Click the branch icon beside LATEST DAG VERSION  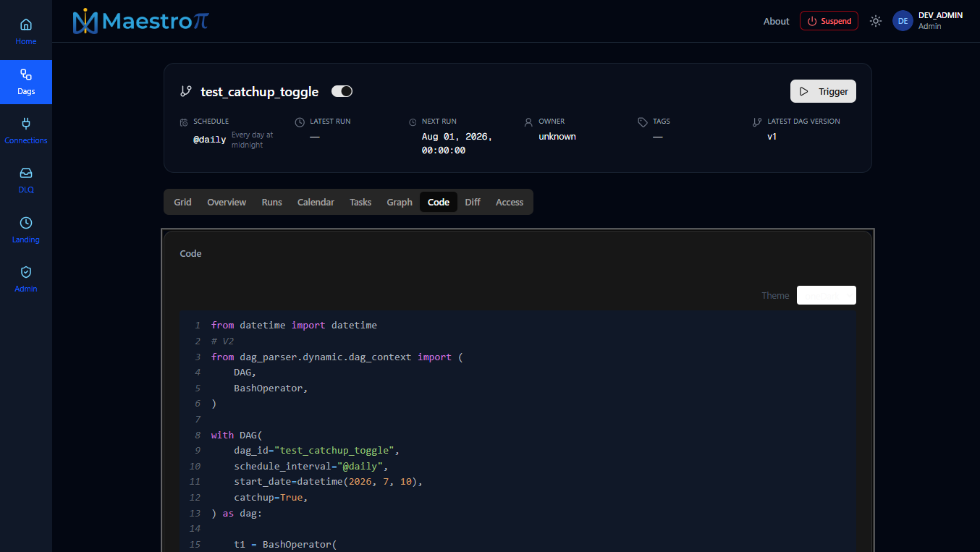click(x=757, y=122)
